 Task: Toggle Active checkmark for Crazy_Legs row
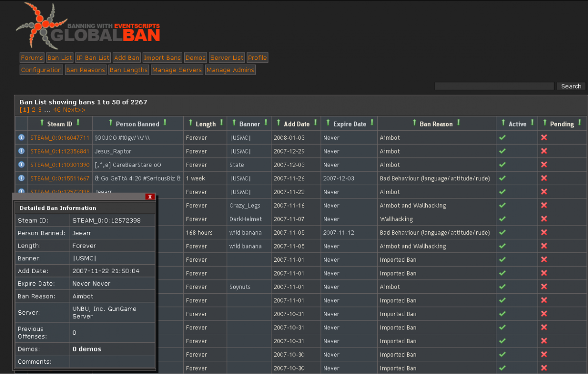coord(502,205)
